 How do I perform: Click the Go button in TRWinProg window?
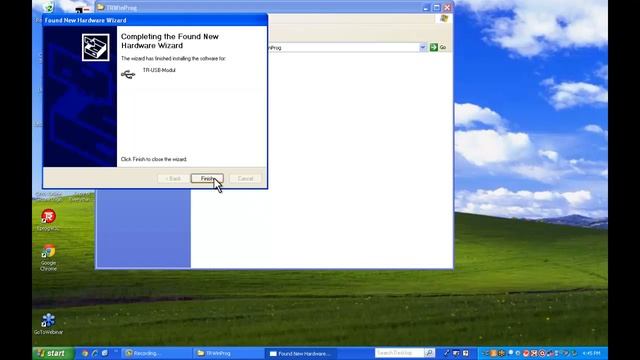pyautogui.click(x=438, y=47)
